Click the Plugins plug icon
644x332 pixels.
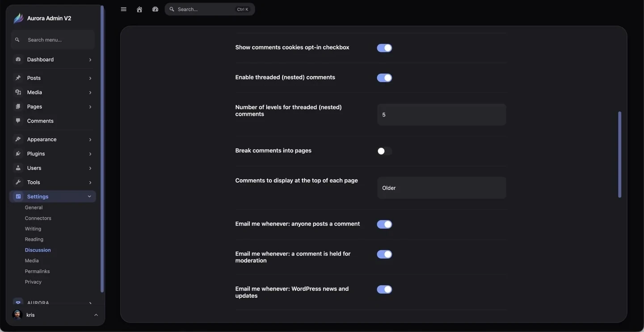click(x=18, y=153)
